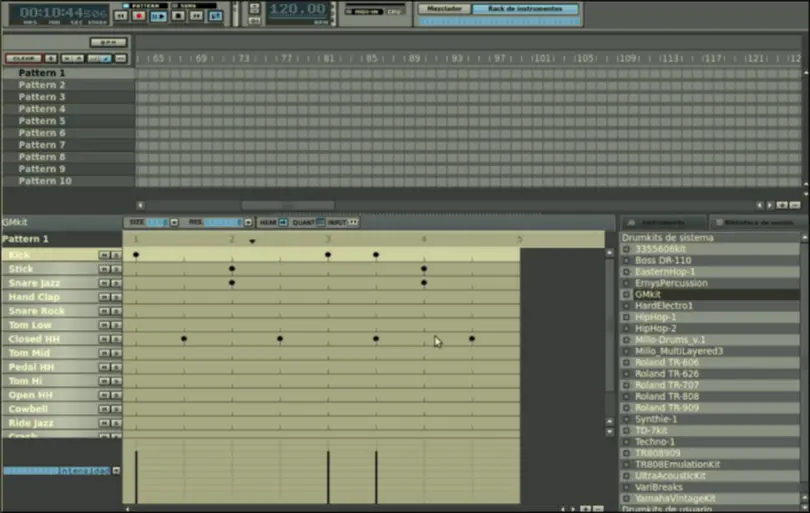Toggle the loop song button

215,16
